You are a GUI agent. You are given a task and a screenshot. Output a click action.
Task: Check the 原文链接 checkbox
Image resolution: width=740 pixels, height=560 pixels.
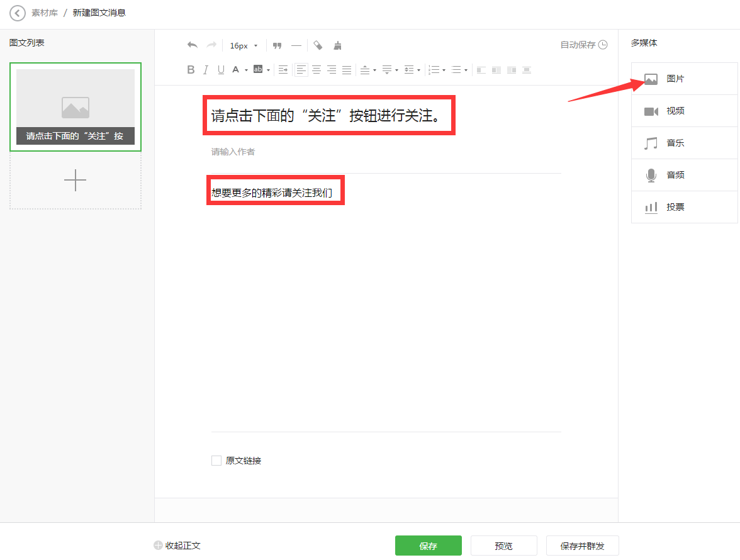[x=216, y=461]
